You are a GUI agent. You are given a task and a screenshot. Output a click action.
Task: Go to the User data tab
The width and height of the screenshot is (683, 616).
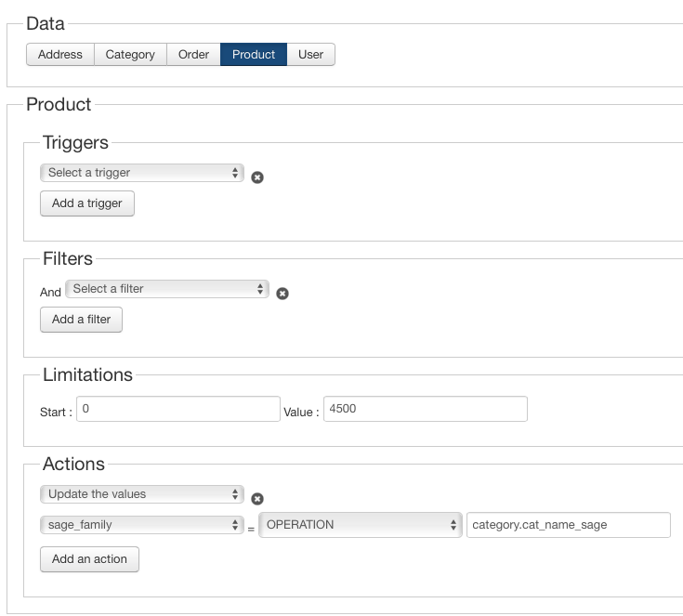click(x=310, y=55)
